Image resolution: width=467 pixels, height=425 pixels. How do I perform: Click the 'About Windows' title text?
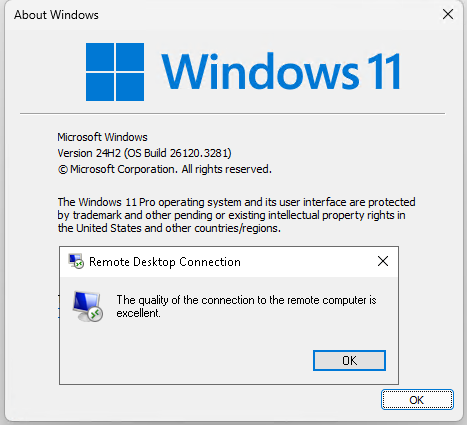pyautogui.click(x=56, y=15)
